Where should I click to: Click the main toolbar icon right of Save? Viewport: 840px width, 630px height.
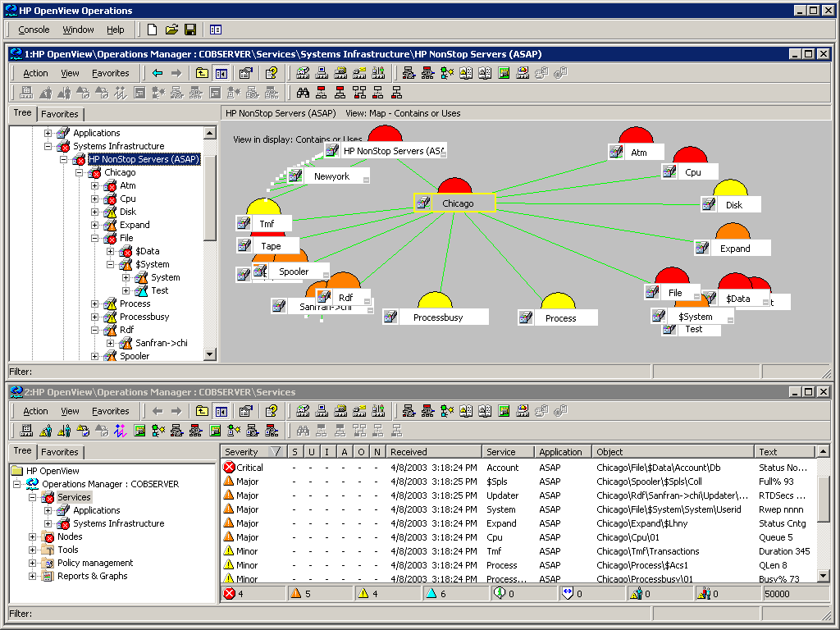click(x=216, y=30)
